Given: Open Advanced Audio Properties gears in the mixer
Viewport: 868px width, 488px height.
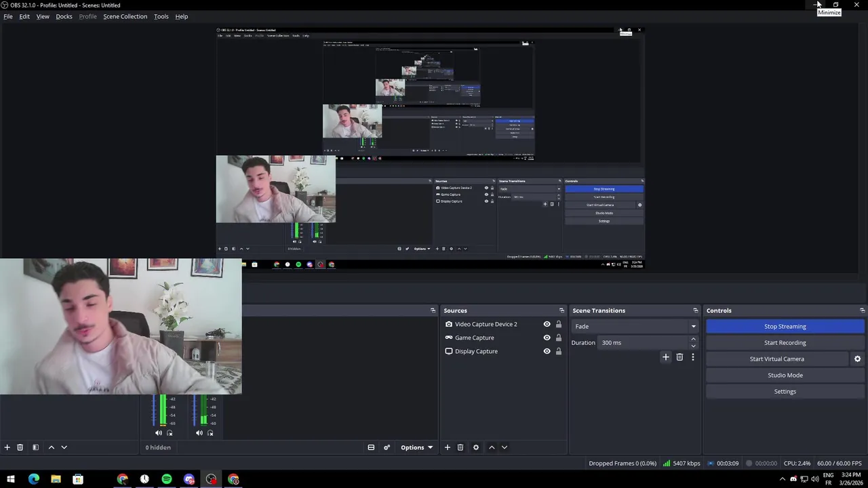Looking at the screenshot, I should click(387, 447).
